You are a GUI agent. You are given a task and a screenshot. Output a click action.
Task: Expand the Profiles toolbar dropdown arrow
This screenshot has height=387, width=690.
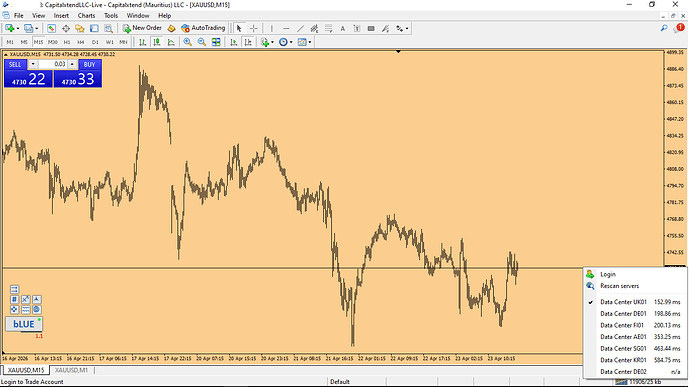pyautogui.click(x=37, y=29)
